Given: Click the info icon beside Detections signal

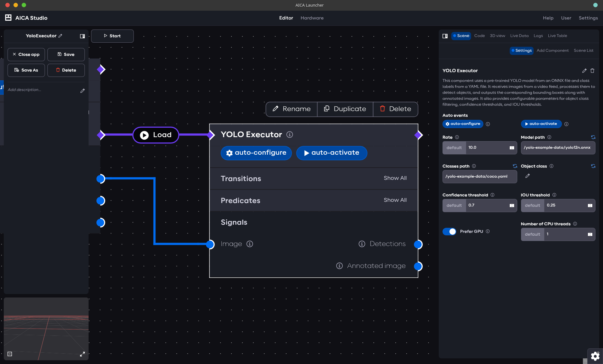Looking at the screenshot, I should tap(362, 244).
